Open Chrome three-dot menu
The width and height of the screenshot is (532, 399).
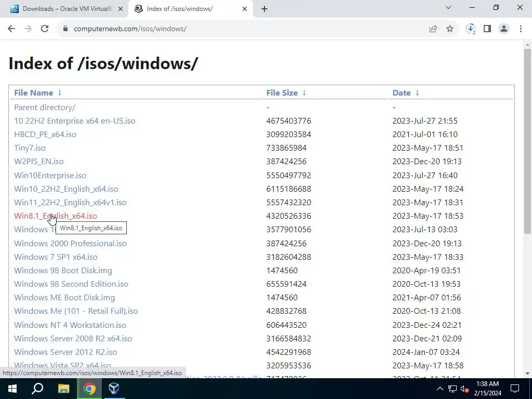pos(521,29)
